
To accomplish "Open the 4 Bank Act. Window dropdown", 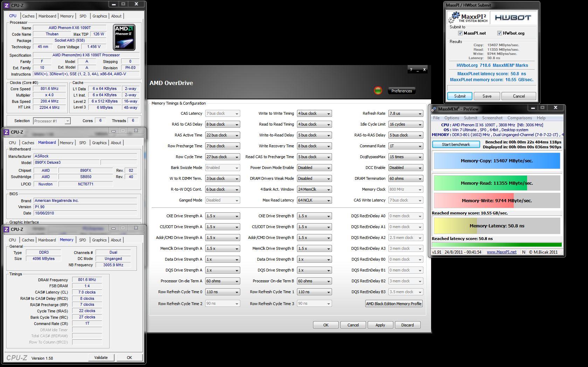I will click(314, 189).
